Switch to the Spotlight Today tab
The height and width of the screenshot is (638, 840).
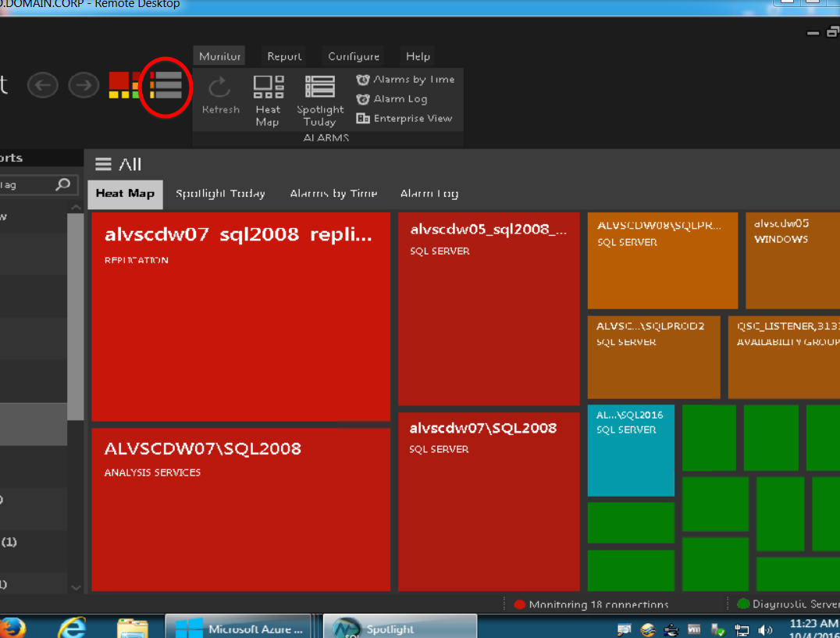tap(221, 194)
